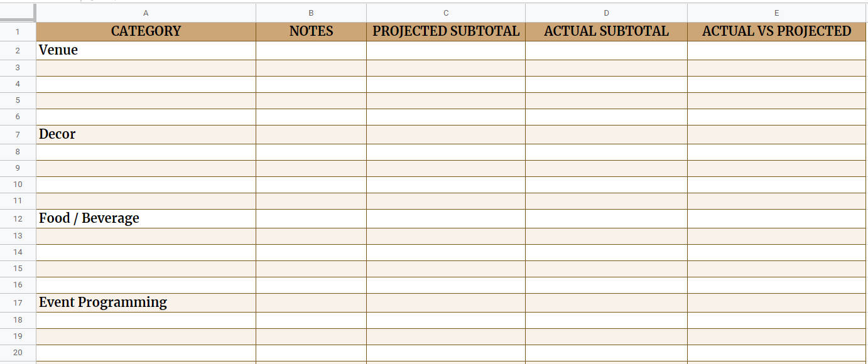This screenshot has height=364, width=868.
Task: Click the CATEGORY header cell
Action: (146, 31)
